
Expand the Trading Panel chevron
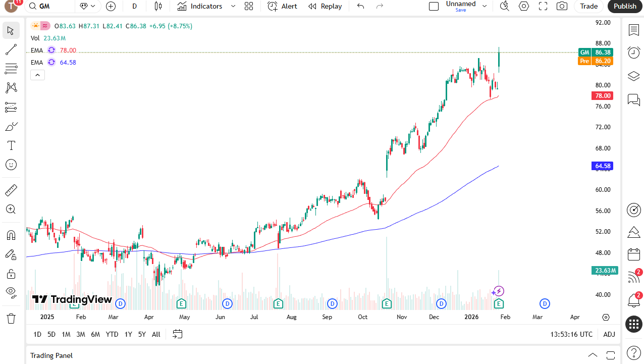click(593, 355)
